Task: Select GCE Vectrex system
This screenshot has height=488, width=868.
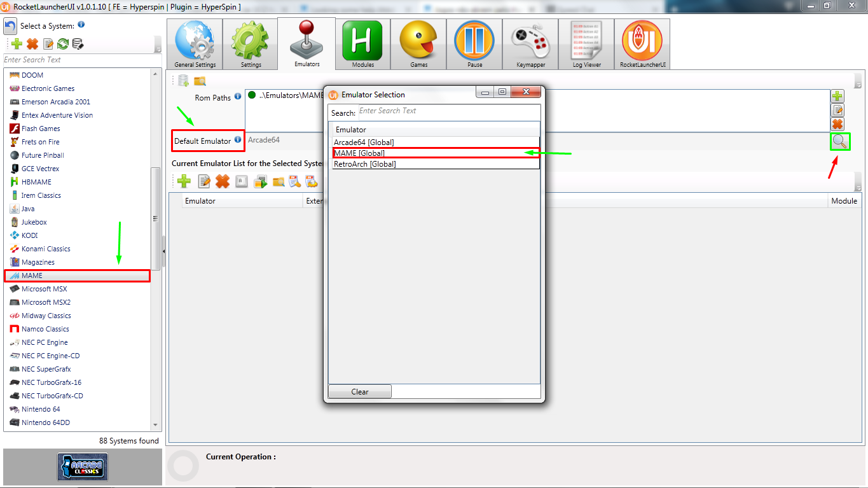Action: pyautogui.click(x=77, y=169)
